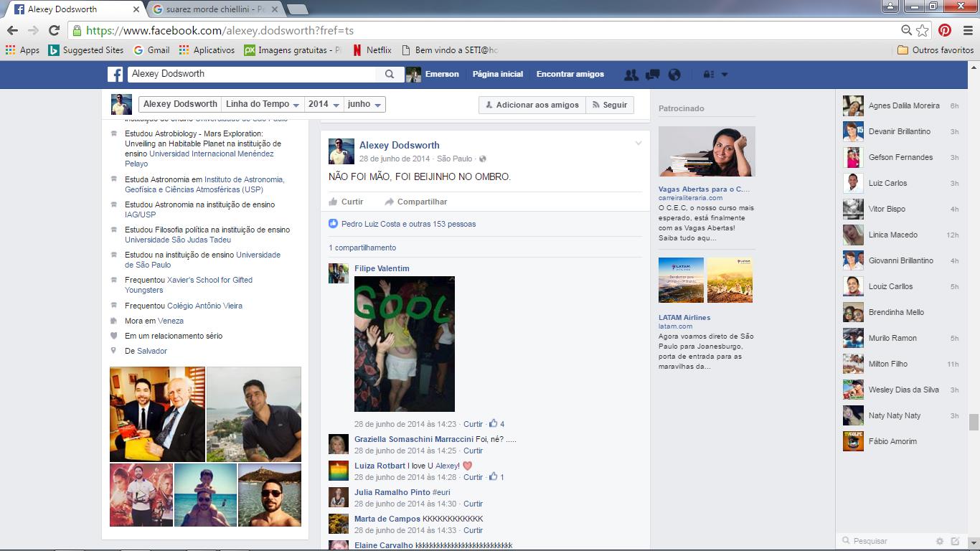Open Encontrar amigos in the header

pyautogui.click(x=570, y=74)
